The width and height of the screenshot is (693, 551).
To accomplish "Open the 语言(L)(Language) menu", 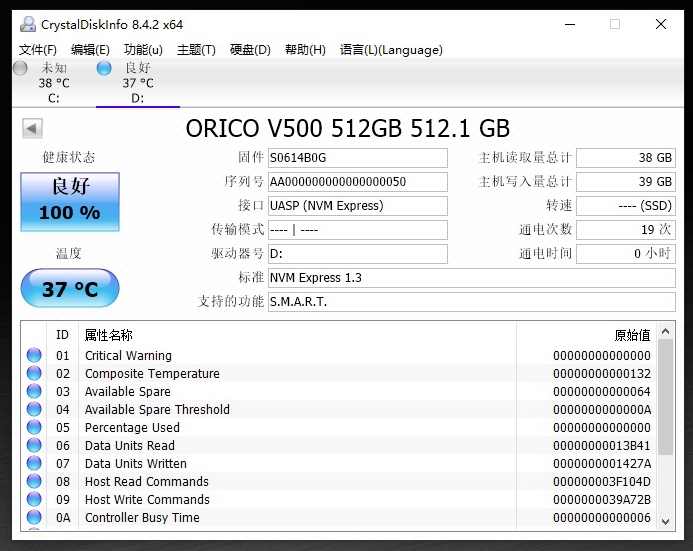I will (391, 49).
